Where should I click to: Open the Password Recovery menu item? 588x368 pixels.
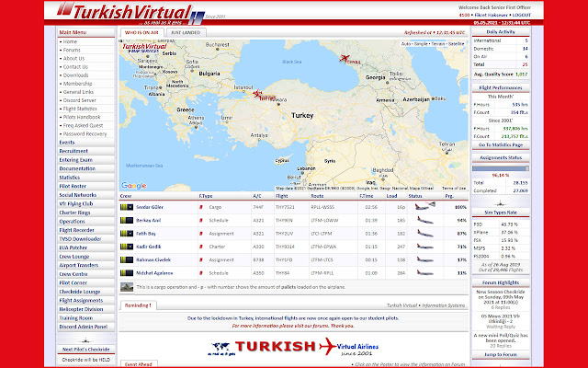(85, 133)
